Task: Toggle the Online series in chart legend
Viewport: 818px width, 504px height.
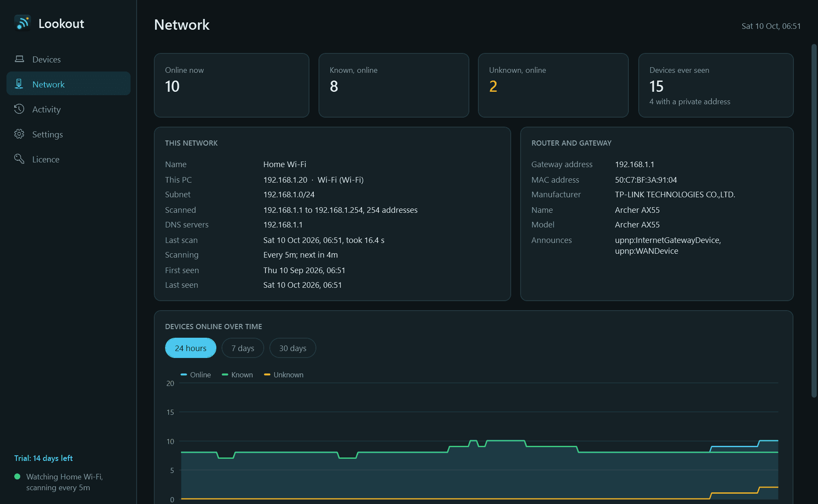Action: (x=196, y=375)
